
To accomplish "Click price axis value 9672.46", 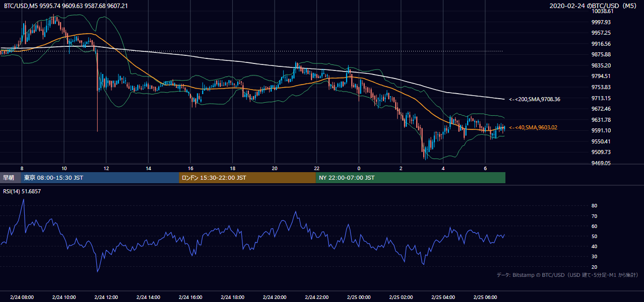I will point(601,109).
